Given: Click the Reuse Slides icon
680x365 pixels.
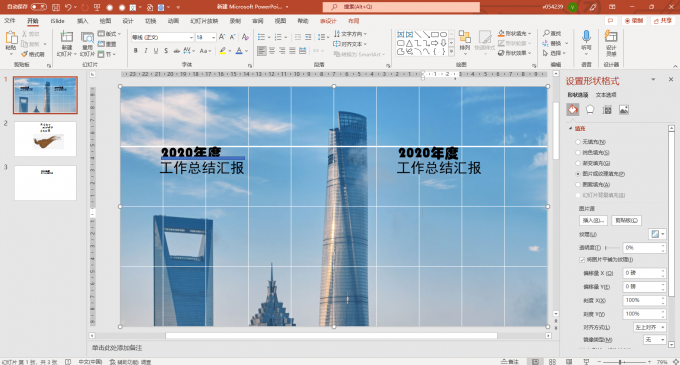Looking at the screenshot, I should (87, 38).
